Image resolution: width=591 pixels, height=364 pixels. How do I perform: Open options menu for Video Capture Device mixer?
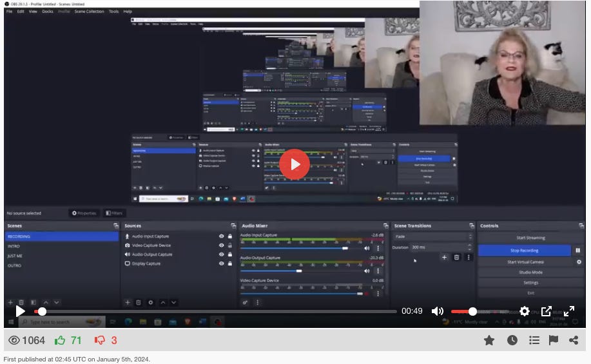pyautogui.click(x=378, y=294)
